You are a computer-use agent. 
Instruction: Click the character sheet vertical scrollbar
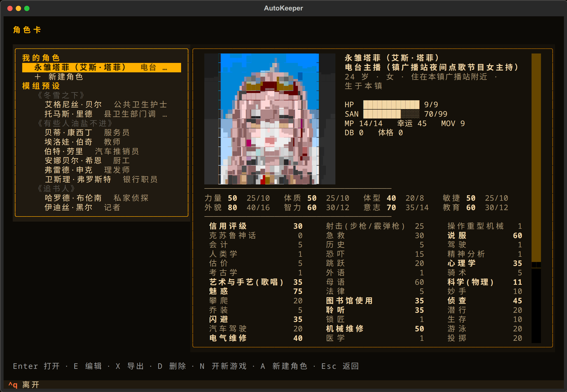(536, 198)
